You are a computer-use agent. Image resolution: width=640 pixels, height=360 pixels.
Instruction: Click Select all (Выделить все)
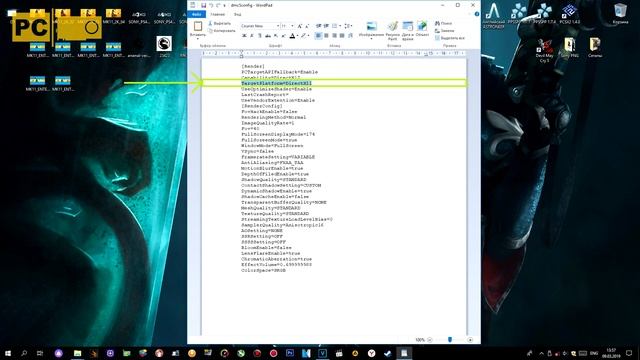[x=450, y=38]
